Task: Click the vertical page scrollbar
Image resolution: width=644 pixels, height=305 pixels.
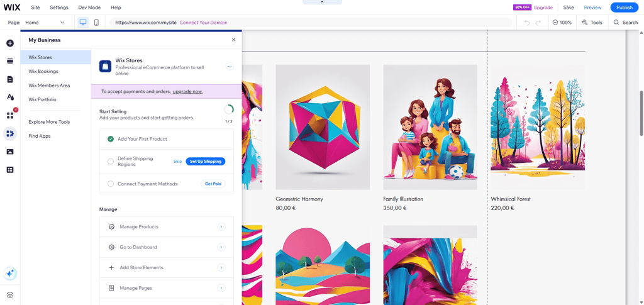Action: point(641,113)
